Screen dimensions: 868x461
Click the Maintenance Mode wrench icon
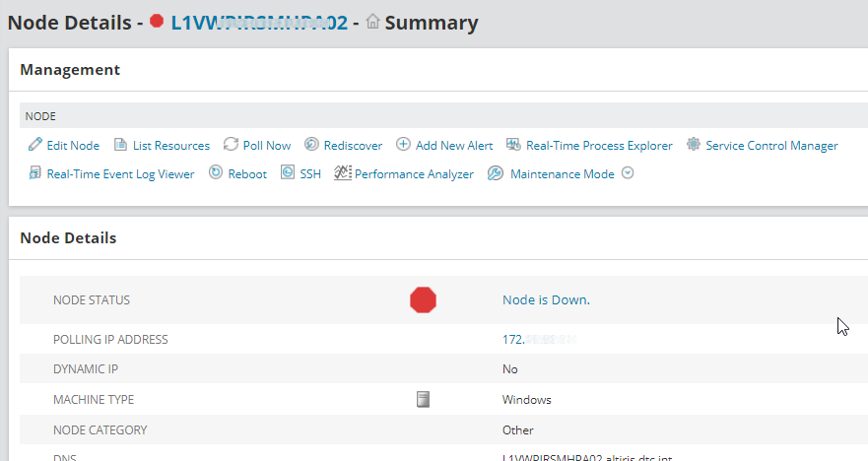click(495, 173)
